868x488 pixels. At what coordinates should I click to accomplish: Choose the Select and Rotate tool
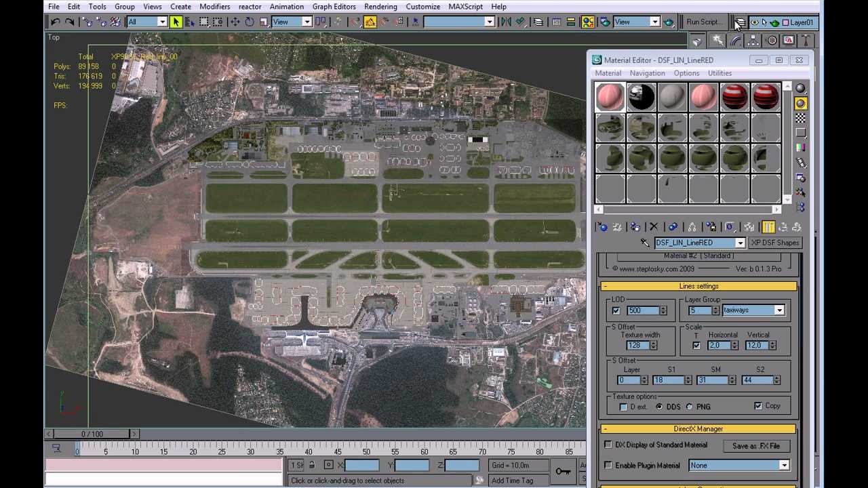tap(249, 22)
